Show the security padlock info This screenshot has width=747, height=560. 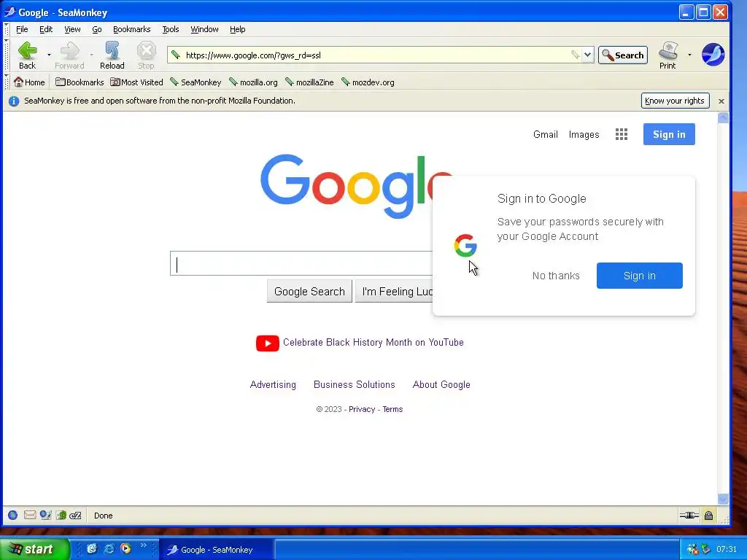[x=709, y=516]
